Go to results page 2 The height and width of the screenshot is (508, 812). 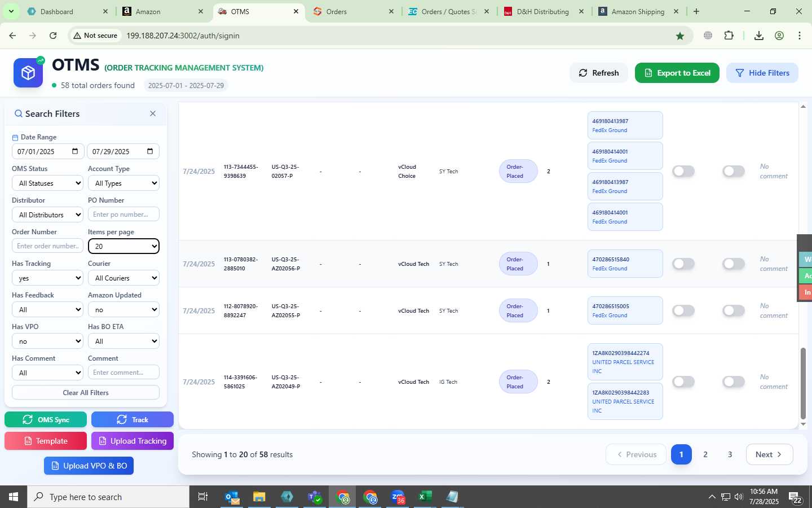click(x=705, y=454)
